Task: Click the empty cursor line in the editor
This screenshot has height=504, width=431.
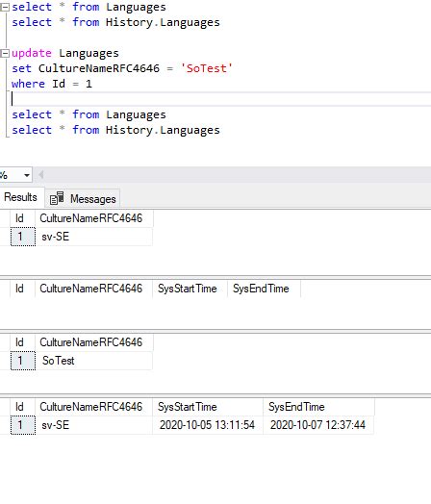Action: (x=221, y=99)
